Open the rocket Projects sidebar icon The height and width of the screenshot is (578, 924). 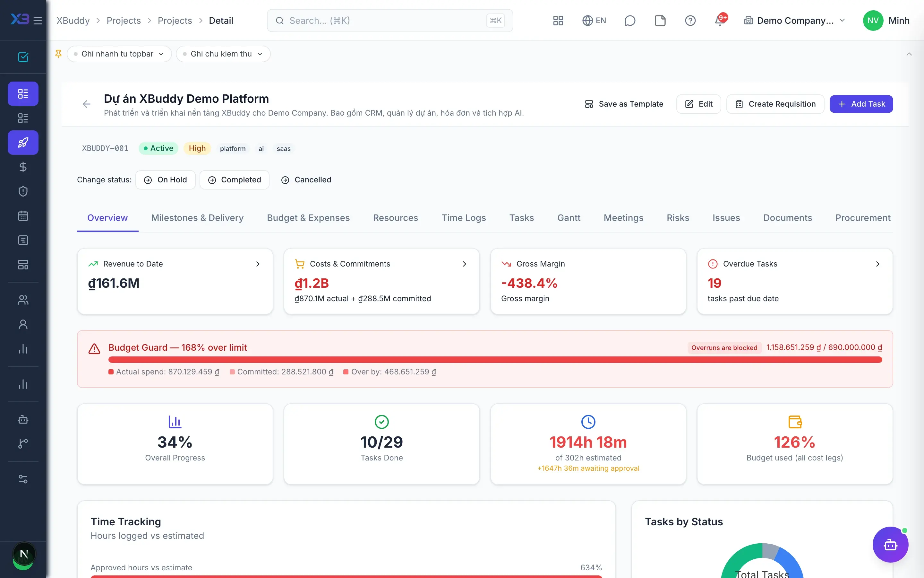(23, 143)
